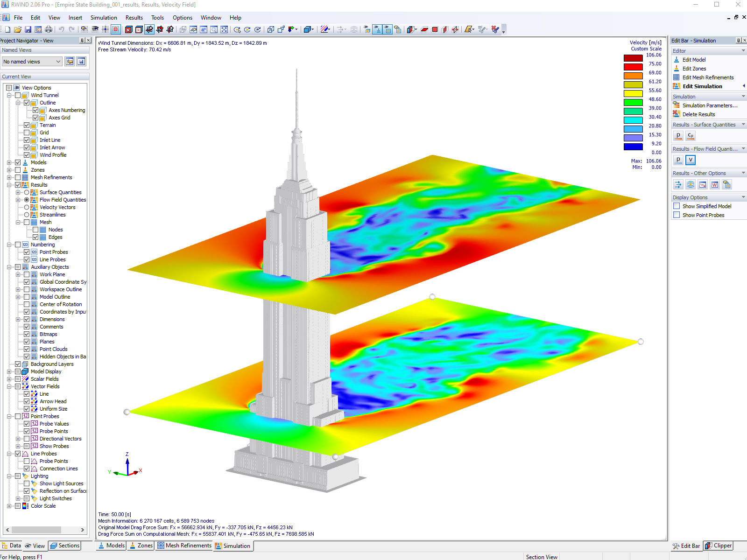Image resolution: width=747 pixels, height=560 pixels.
Task: Click the dark blue 9.20 legend swatch
Action: tap(633, 147)
